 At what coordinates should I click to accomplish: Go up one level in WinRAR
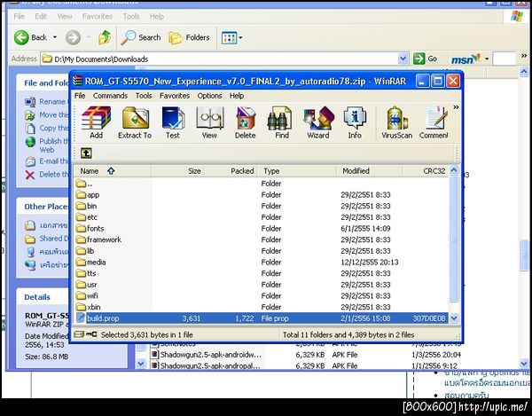pos(86,153)
